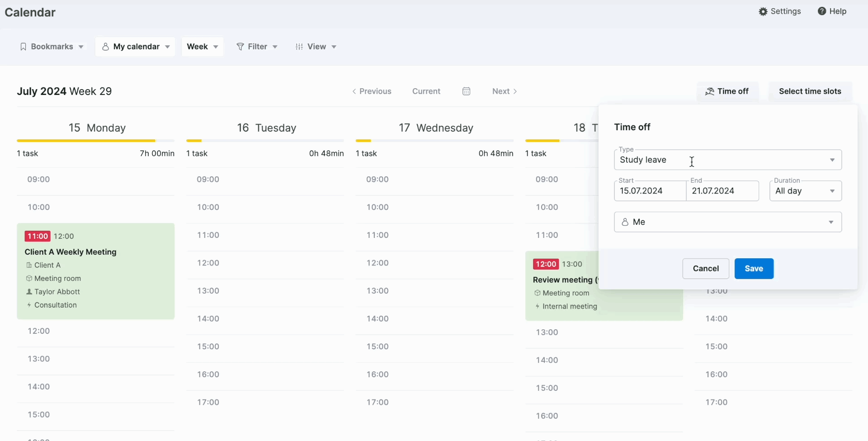Click the 15 Monday day header
This screenshot has width=868, height=441.
pyautogui.click(x=97, y=128)
